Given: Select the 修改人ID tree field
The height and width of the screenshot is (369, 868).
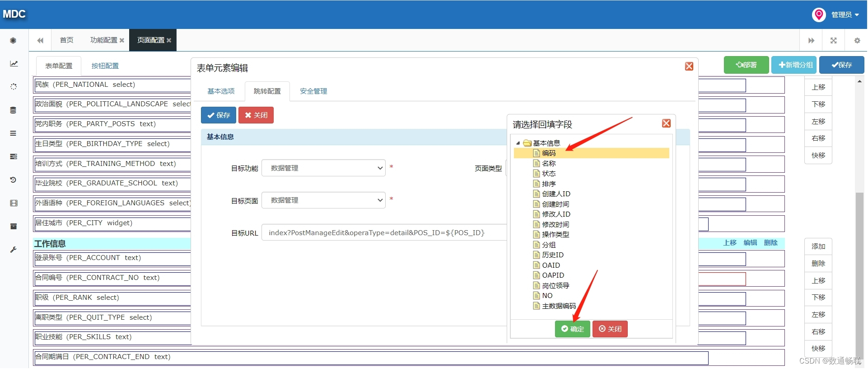Looking at the screenshot, I should pos(556,214).
